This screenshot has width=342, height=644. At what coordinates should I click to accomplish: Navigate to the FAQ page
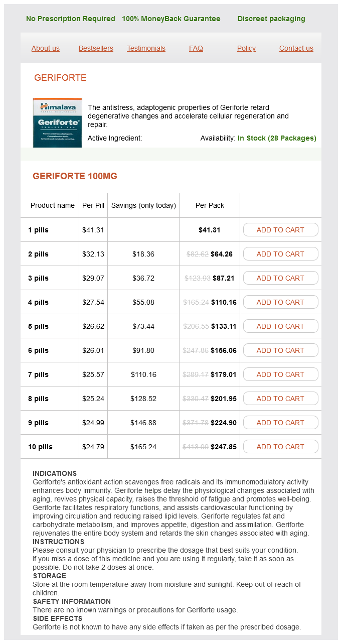pos(196,48)
